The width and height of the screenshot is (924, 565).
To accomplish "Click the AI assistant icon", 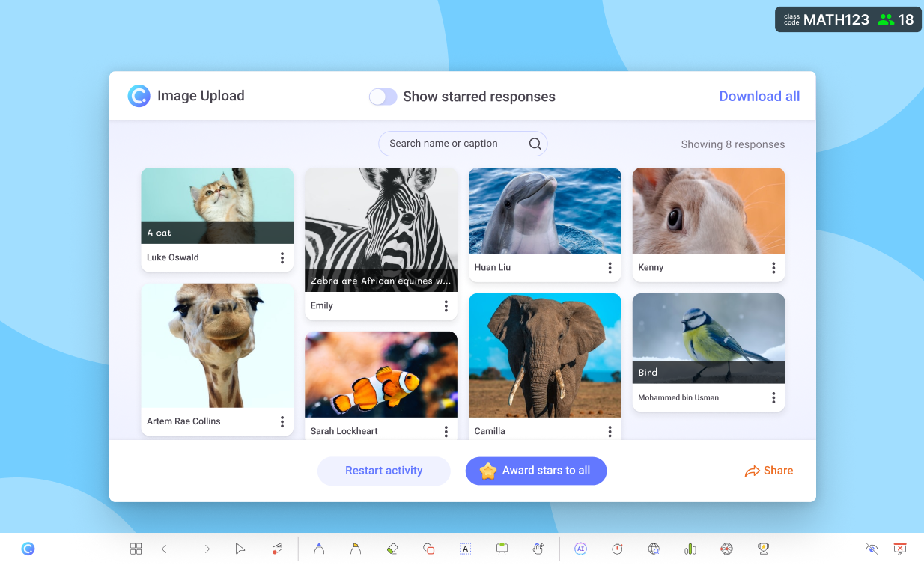I will coord(580,549).
